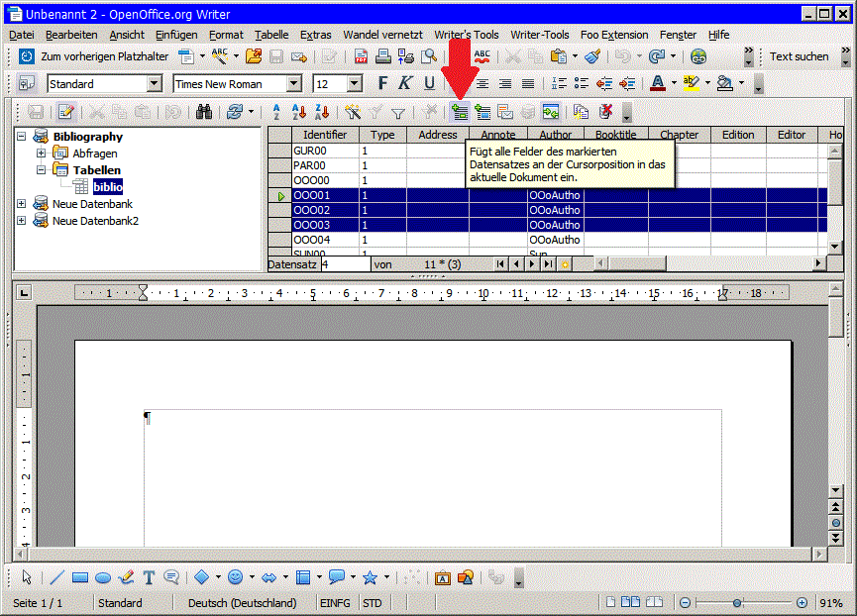Click the PDF export icon
This screenshot has width=857, height=616.
(361, 56)
